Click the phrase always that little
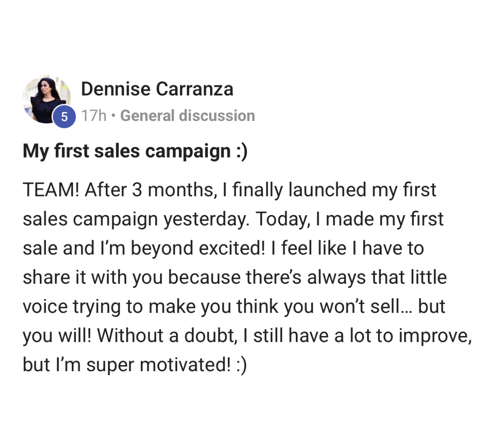This screenshot has height=448, width=498. point(377,278)
